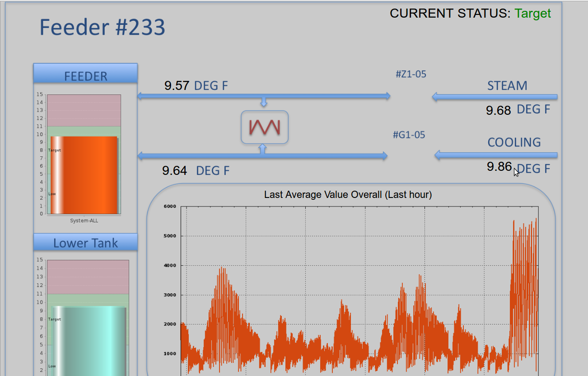Click the #Z1-05 tag label

point(411,74)
